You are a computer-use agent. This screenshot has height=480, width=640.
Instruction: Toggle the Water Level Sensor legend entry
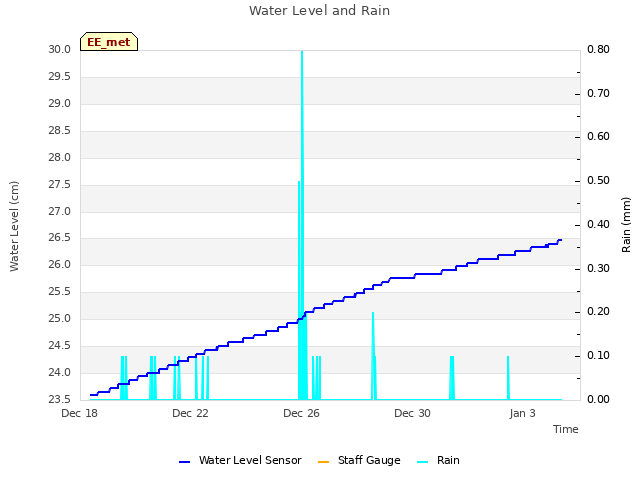240,460
